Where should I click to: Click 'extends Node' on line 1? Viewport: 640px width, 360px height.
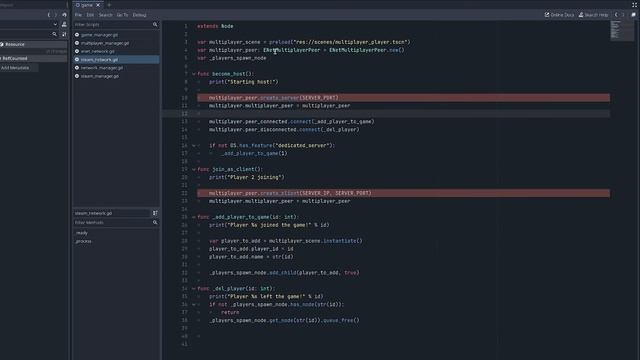point(215,26)
